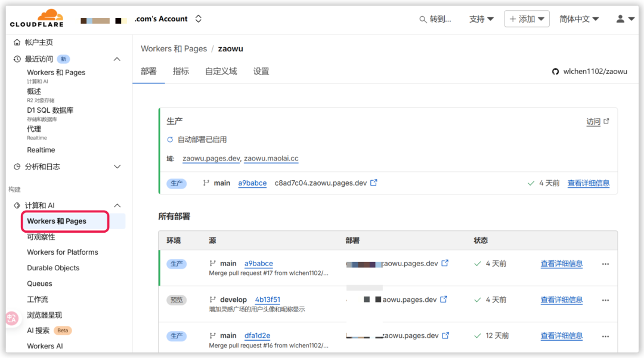Open 可观察性 in sidebar

[x=41, y=237]
